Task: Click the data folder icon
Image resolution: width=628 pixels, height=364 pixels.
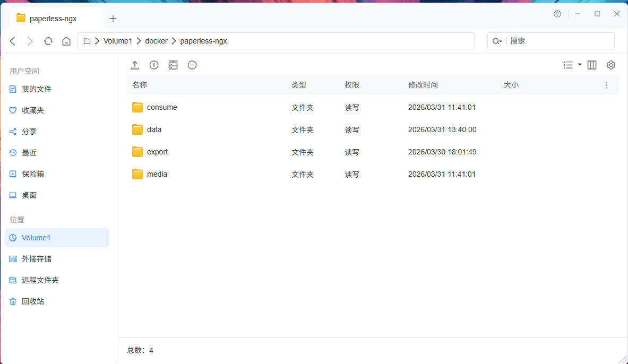Action: [137, 130]
